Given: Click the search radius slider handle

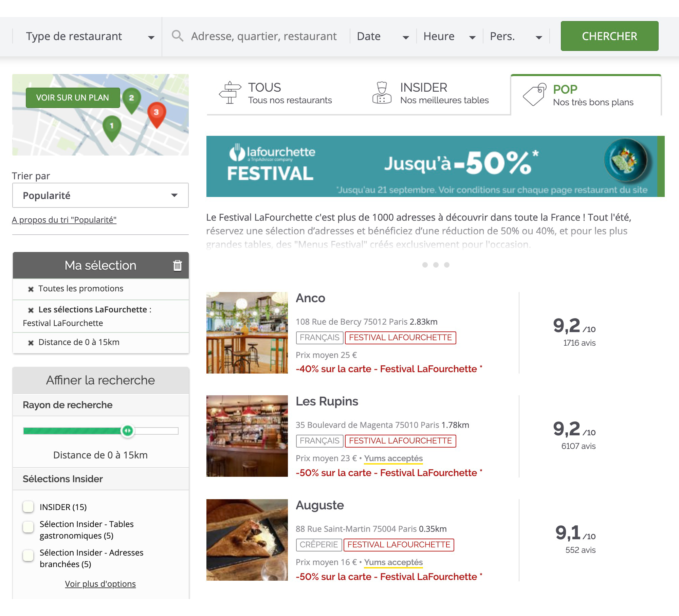Looking at the screenshot, I should coord(128,431).
